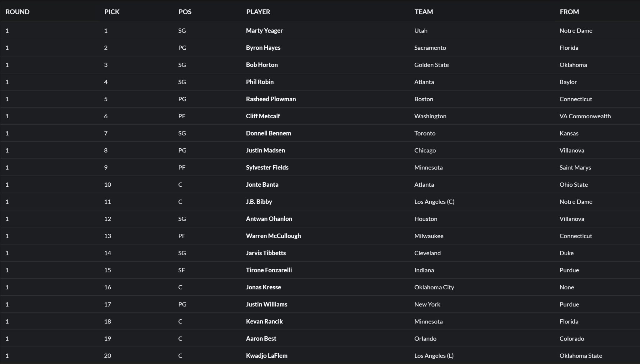The width and height of the screenshot is (640, 364).
Task: View Donnell Bennem's player profile
Action: click(x=268, y=133)
